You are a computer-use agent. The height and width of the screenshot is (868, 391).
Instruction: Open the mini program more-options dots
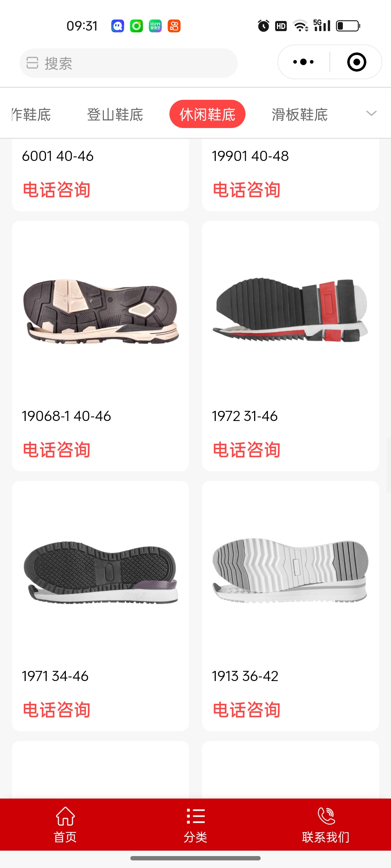coord(303,62)
